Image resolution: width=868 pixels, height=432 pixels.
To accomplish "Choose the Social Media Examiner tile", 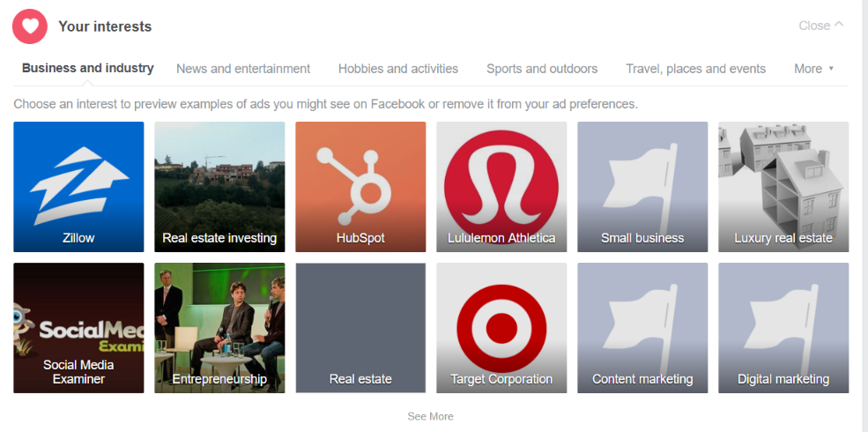I will click(78, 328).
